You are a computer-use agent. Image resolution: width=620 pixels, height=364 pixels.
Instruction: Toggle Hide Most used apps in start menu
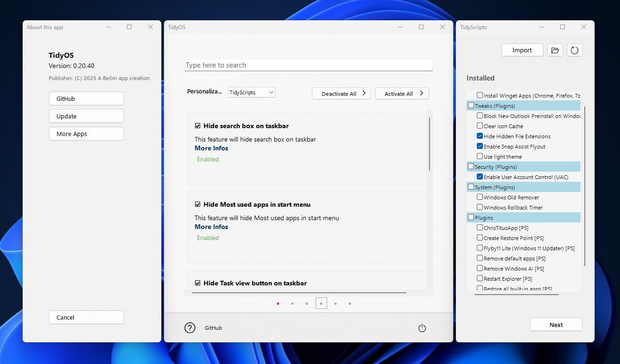pos(198,204)
